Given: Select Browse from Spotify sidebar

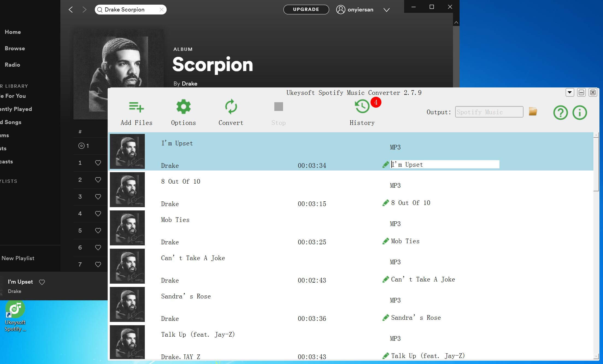Looking at the screenshot, I should [15, 48].
